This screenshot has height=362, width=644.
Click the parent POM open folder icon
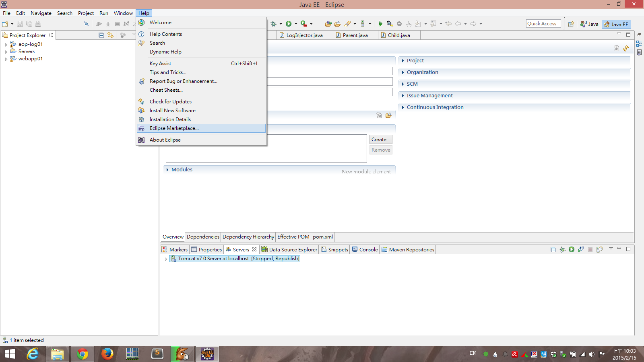[x=388, y=115]
